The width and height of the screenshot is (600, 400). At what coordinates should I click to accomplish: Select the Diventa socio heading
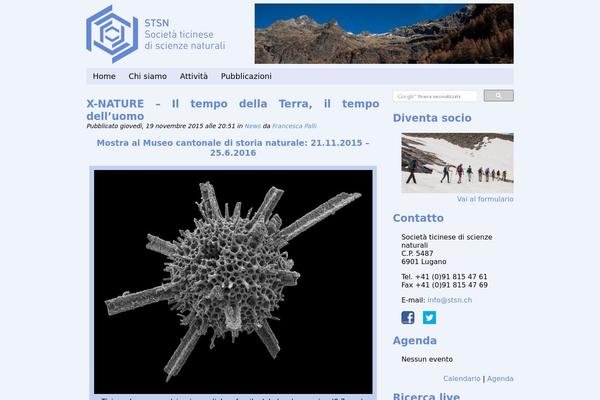pos(432,118)
